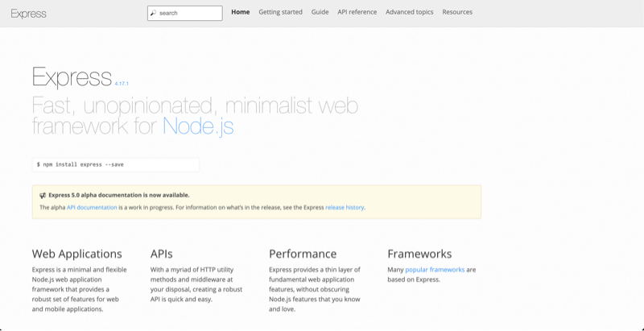This screenshot has height=331, width=644.
Task: Open the Getting started menu
Action: coord(280,12)
